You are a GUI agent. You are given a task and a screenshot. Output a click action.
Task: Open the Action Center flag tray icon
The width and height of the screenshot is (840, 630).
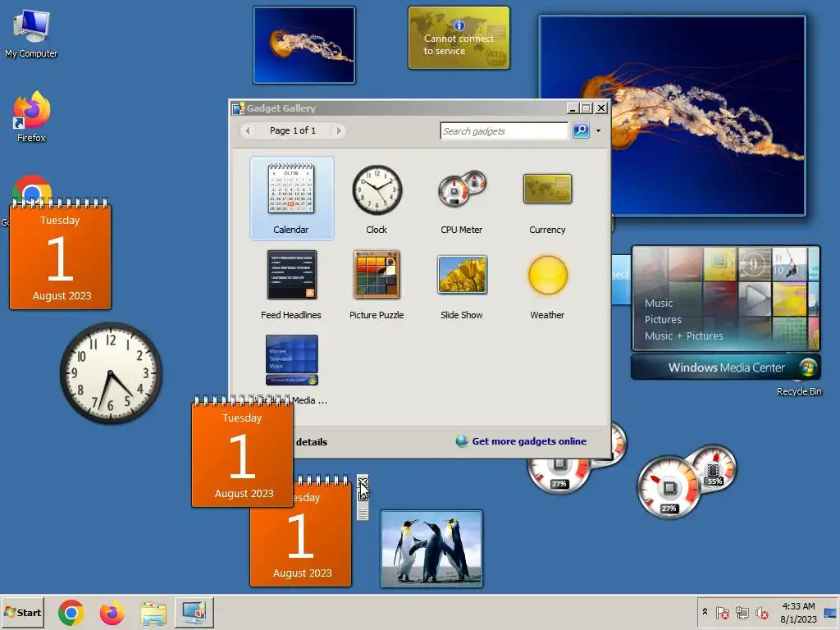[x=722, y=612]
